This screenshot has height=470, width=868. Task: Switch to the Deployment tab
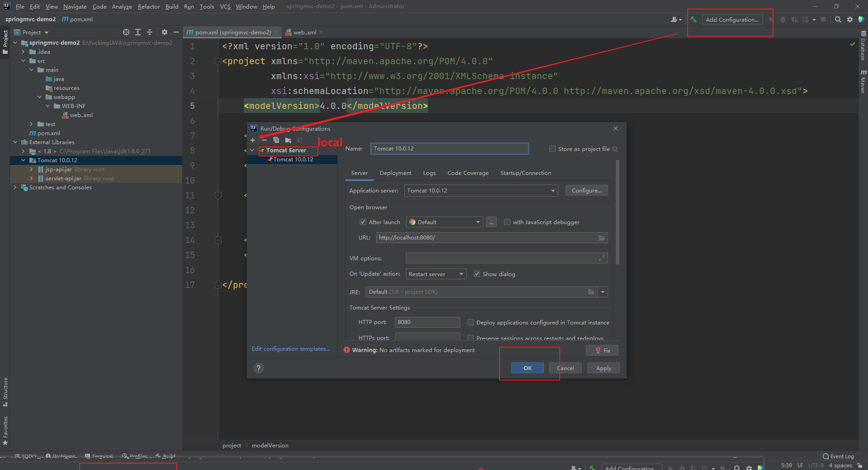tap(396, 173)
